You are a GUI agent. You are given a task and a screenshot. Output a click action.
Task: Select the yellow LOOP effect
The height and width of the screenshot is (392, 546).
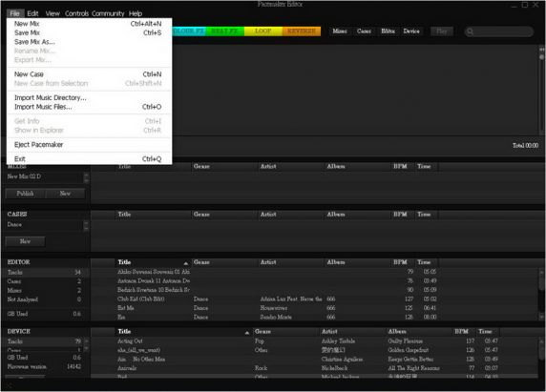coord(263,31)
